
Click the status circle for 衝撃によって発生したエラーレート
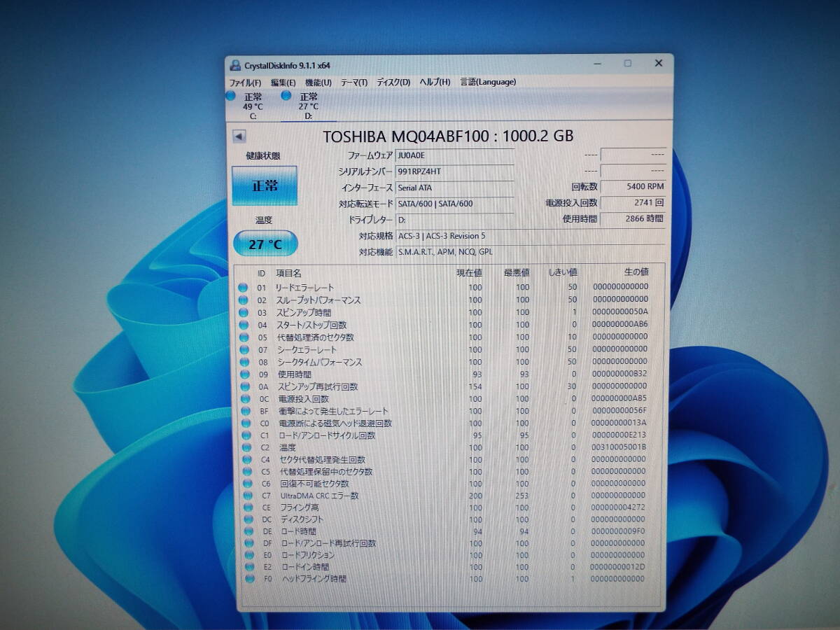pyautogui.click(x=245, y=411)
